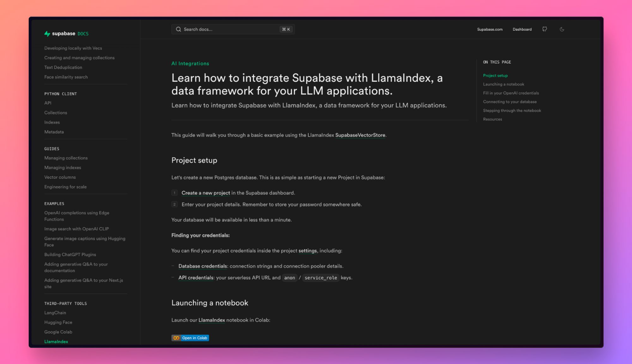
Task: Open the Hugging Face tool page
Action: [58, 322]
